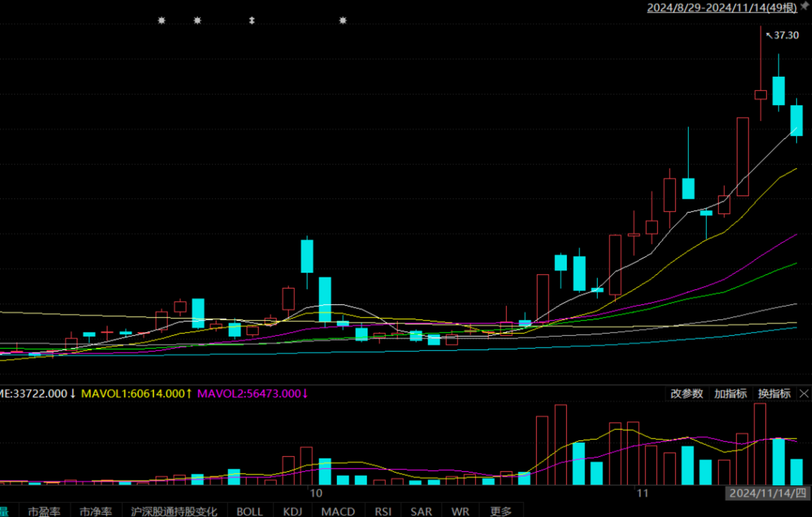Click 改参数 to change parameters
This screenshot has height=517, width=812.
(x=687, y=393)
